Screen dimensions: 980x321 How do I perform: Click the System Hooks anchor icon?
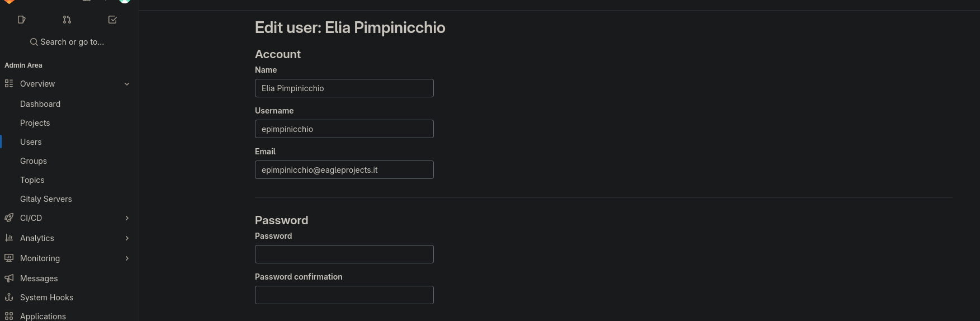pyautogui.click(x=9, y=298)
